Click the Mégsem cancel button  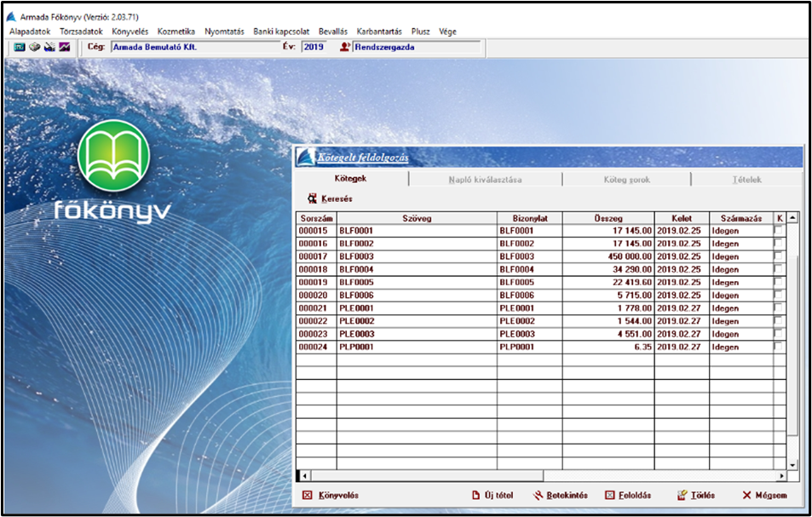pos(764,495)
